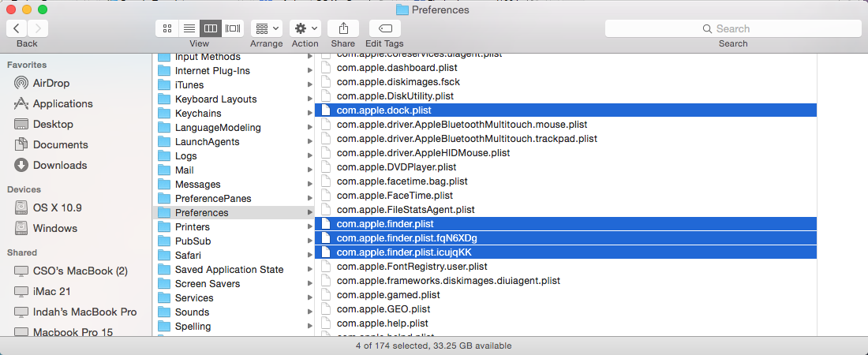This screenshot has width=868, height=355.
Task: Select the Spelling folder
Action: click(193, 326)
